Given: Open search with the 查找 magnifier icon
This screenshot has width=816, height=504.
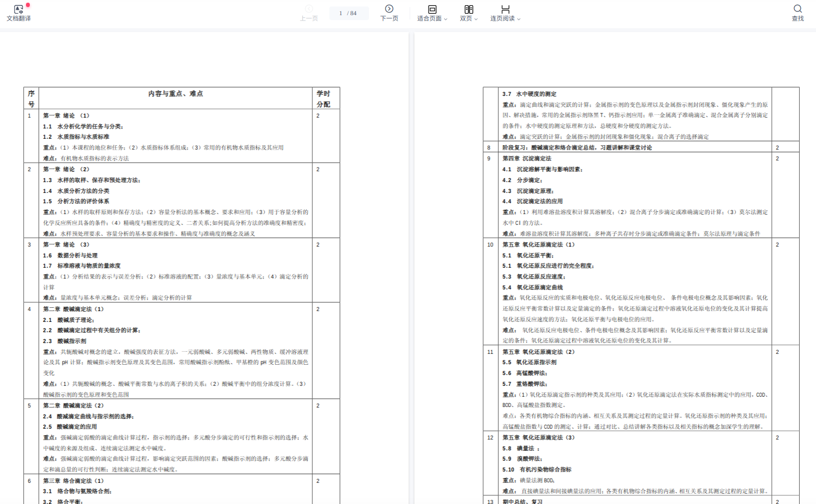Looking at the screenshot, I should click(798, 9).
